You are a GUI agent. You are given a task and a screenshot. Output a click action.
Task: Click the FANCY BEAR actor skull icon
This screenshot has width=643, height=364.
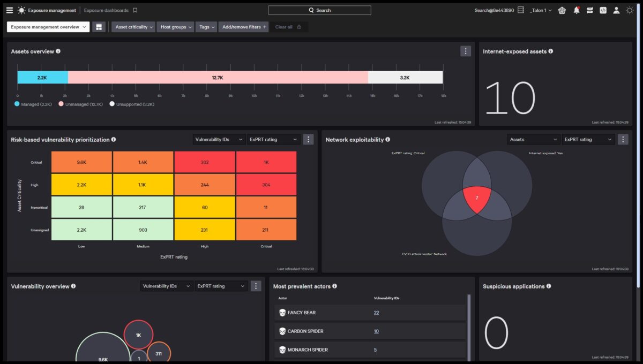(282, 313)
